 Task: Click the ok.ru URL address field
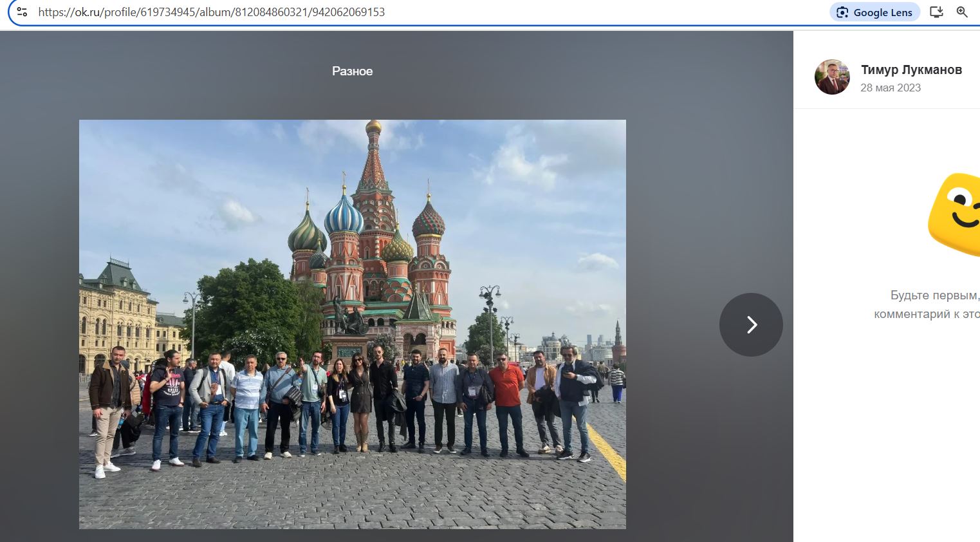point(212,12)
